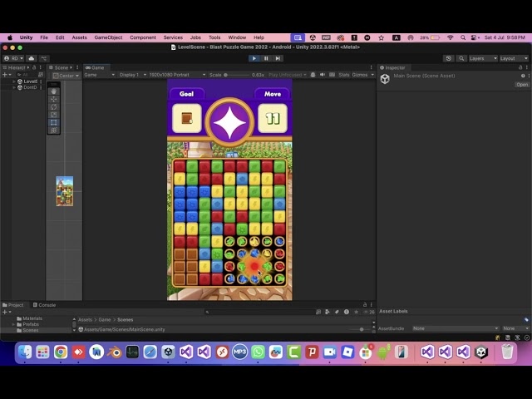Toggle Project favorites star icon
Image resolution: width=532 pixels, height=399 pixels.
pos(356,312)
